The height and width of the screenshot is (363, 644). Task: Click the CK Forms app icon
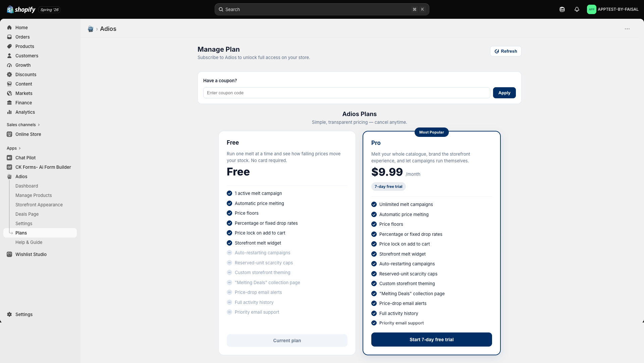pyautogui.click(x=9, y=167)
